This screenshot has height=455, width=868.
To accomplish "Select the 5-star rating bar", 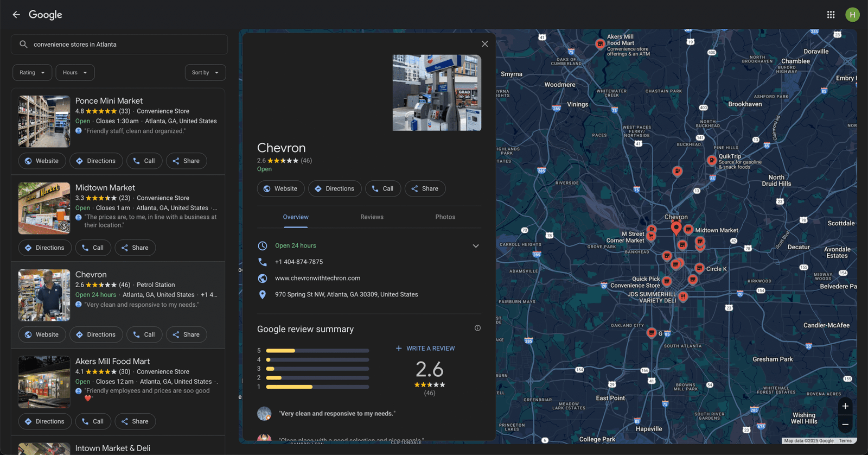I will pyautogui.click(x=317, y=351).
